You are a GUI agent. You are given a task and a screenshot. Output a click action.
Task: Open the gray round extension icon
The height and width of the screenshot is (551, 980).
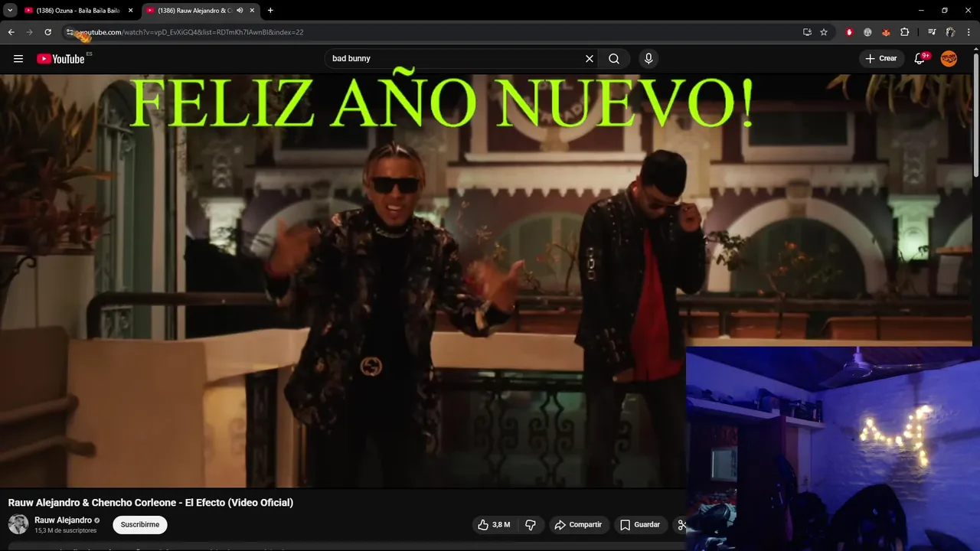[x=867, y=32]
